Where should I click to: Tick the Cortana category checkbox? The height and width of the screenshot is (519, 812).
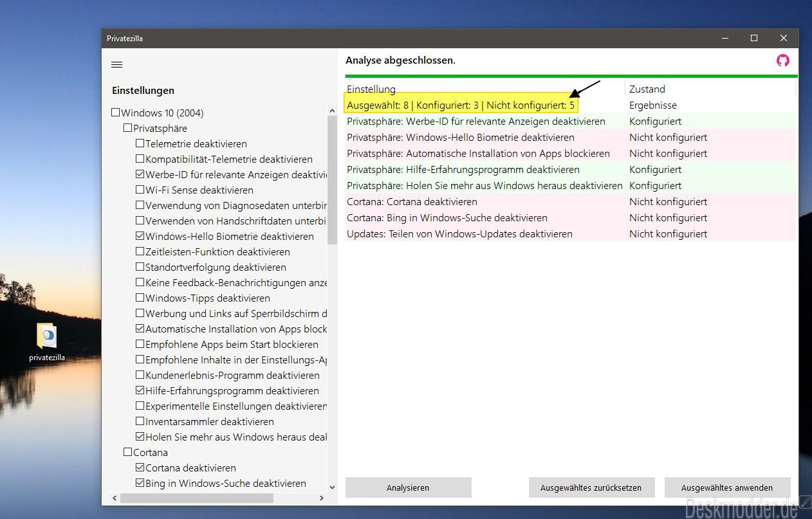tap(128, 452)
